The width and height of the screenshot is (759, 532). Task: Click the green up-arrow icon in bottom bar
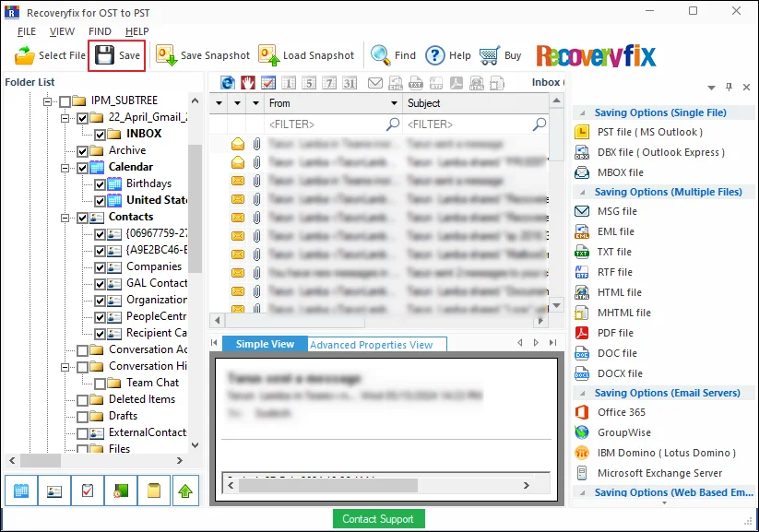click(x=185, y=491)
